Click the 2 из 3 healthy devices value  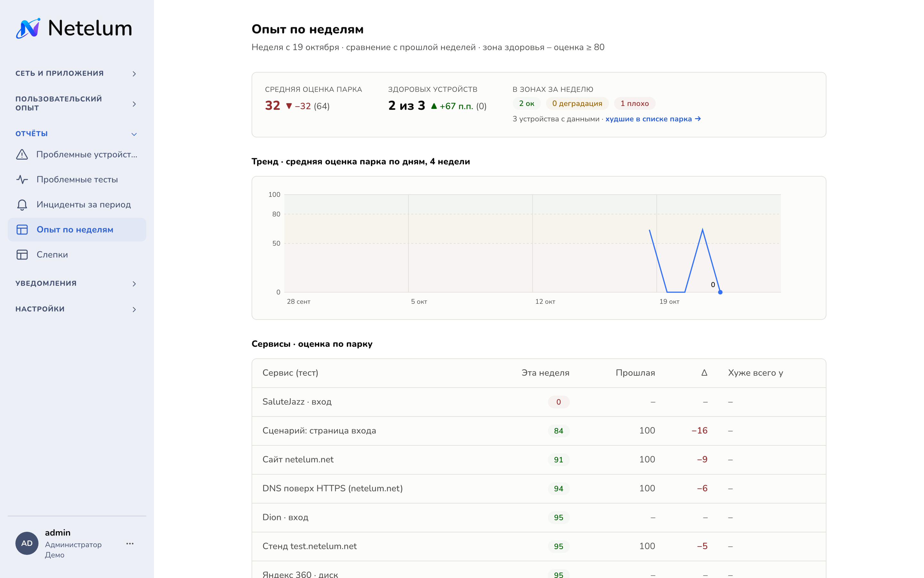pos(406,106)
